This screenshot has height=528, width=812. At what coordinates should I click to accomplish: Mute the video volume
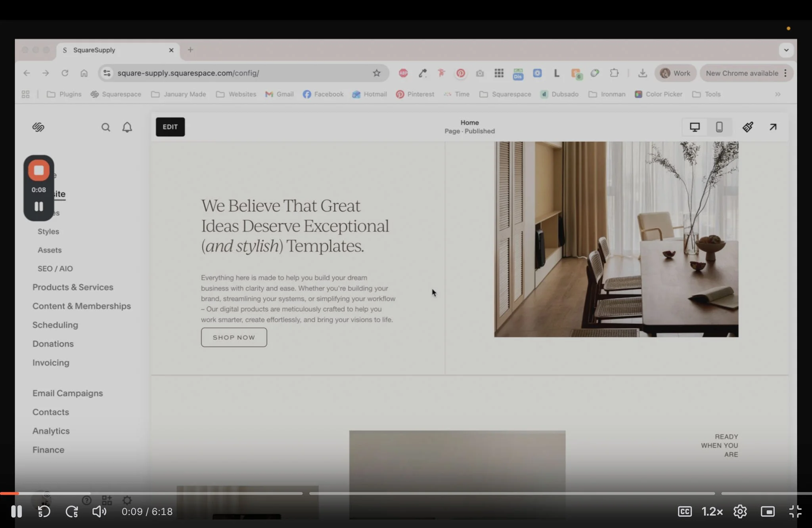99,511
